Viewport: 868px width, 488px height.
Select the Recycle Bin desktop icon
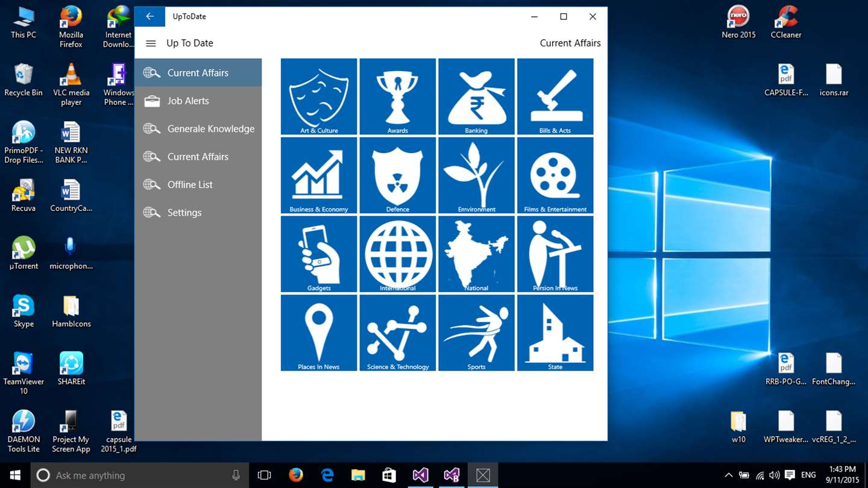(x=24, y=80)
